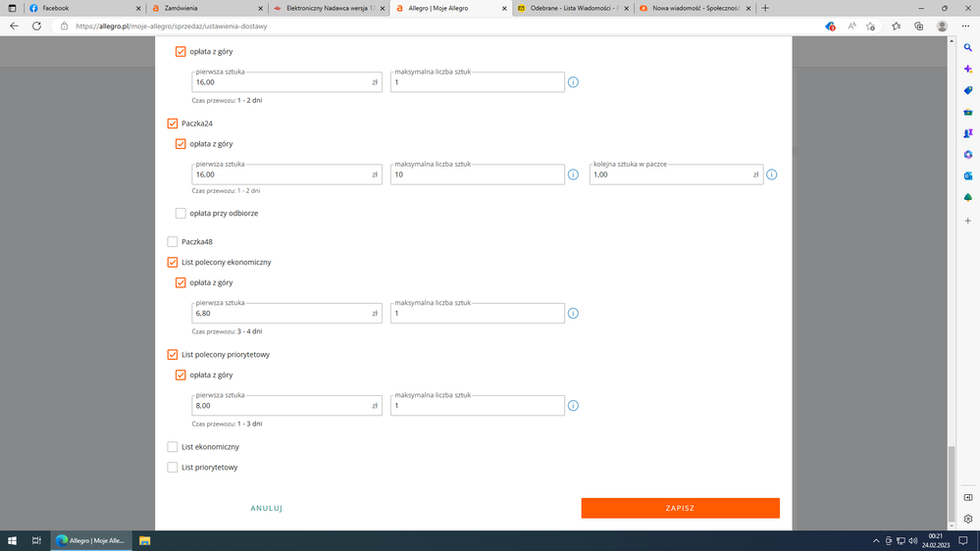Click info icon beside List polecony priorytetowy quantity
Viewport: 980px width, 551px height.
click(573, 406)
